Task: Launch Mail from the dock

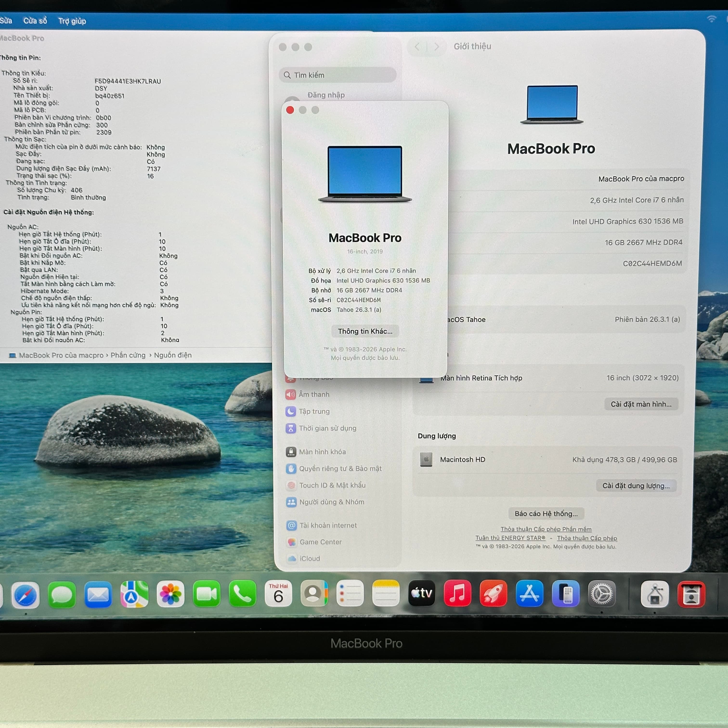Action: tap(98, 594)
